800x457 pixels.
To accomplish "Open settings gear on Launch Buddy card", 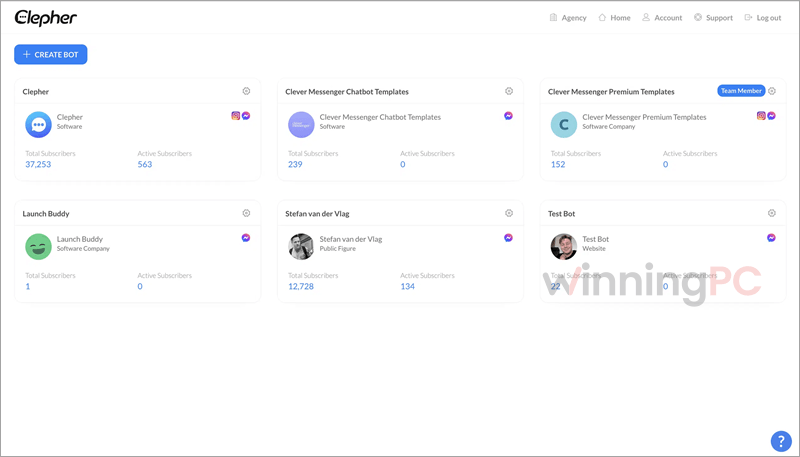I will 246,213.
